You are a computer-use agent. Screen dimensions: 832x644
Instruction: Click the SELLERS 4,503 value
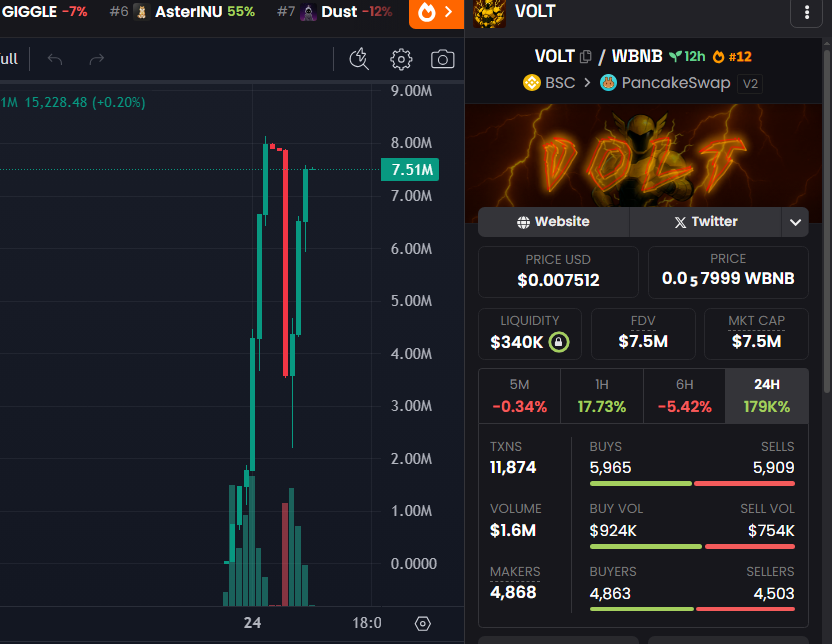(x=774, y=593)
